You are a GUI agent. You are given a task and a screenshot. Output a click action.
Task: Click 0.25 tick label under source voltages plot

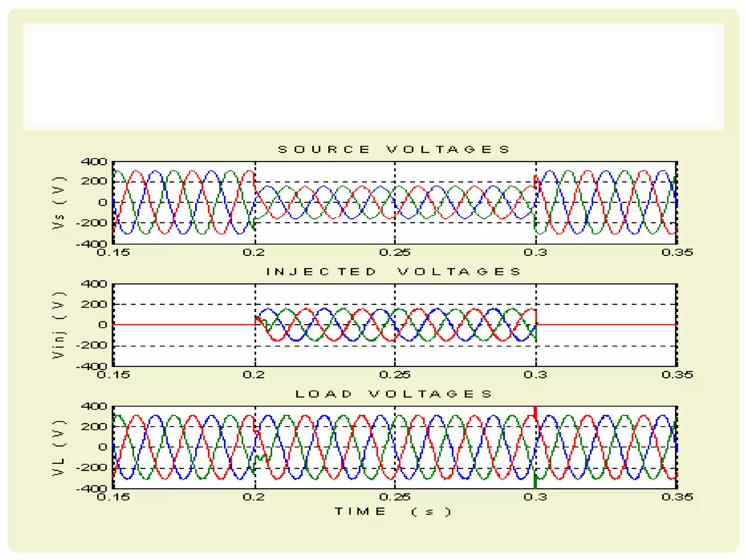tap(395, 252)
